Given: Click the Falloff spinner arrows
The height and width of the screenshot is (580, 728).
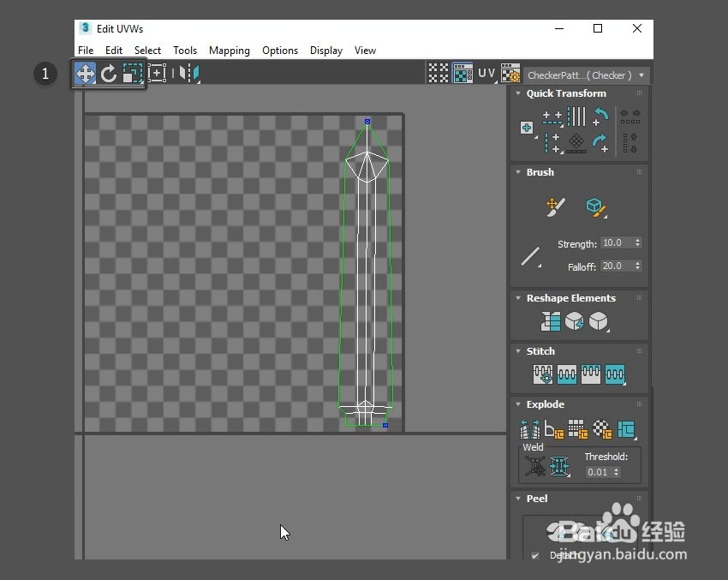Looking at the screenshot, I should [x=637, y=266].
